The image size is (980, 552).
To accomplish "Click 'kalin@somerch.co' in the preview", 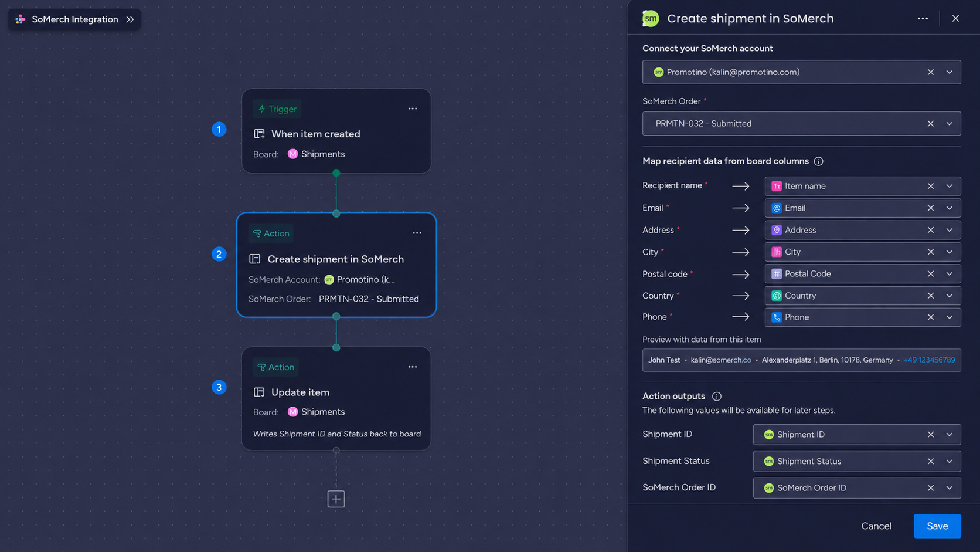I will (x=721, y=360).
